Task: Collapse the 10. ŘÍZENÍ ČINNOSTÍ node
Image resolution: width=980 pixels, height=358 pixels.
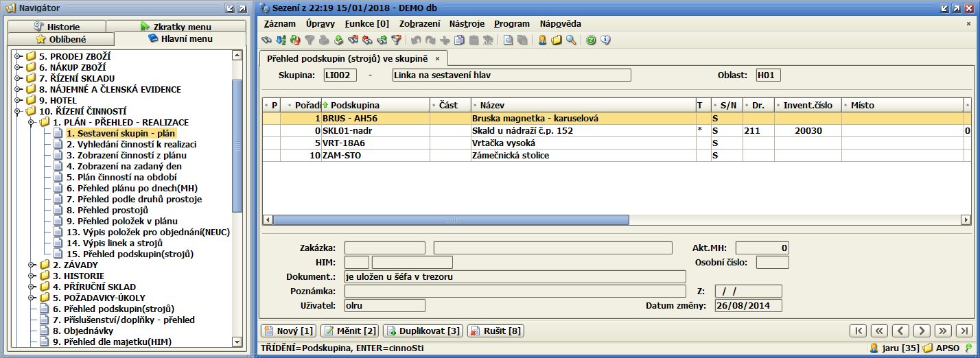Action: [x=18, y=111]
